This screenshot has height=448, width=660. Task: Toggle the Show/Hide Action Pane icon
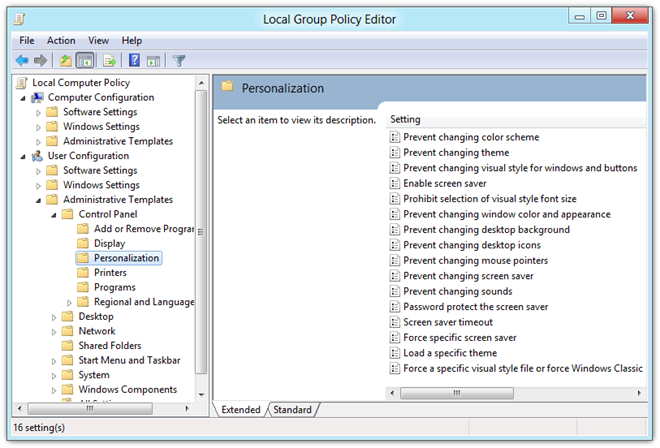point(153,61)
